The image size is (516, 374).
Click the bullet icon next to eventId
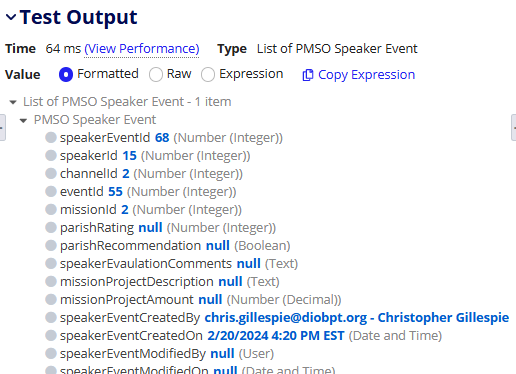click(x=51, y=191)
